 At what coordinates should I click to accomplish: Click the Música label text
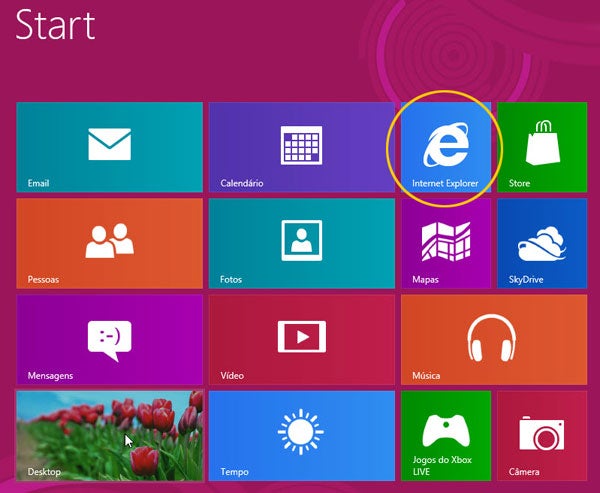point(426,376)
